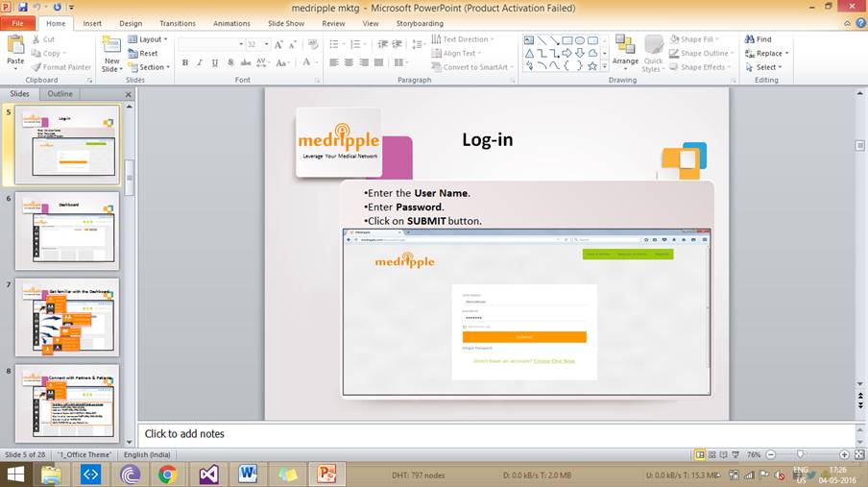This screenshot has width=868, height=487.
Task: Open the File menu button
Action: 17,23
